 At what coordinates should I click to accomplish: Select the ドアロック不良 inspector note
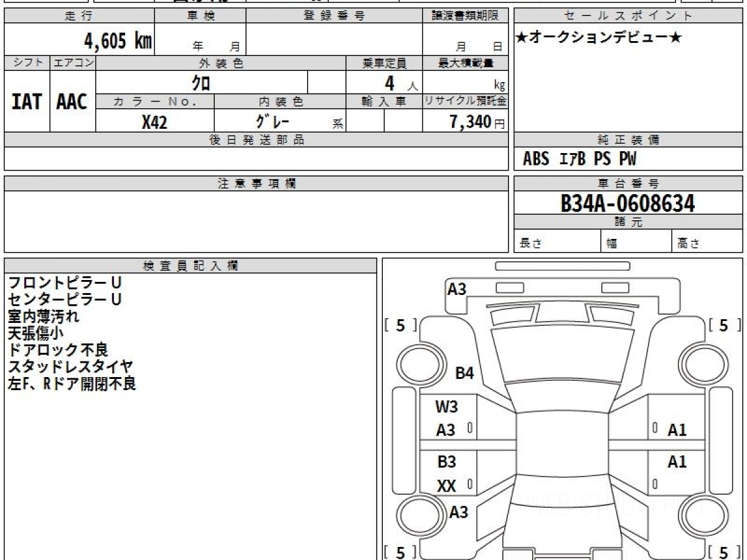click(x=58, y=350)
